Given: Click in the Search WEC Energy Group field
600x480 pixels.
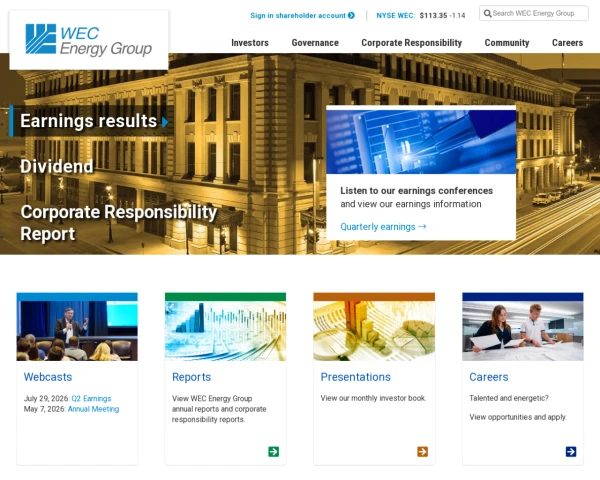Looking at the screenshot, I should (534, 13).
